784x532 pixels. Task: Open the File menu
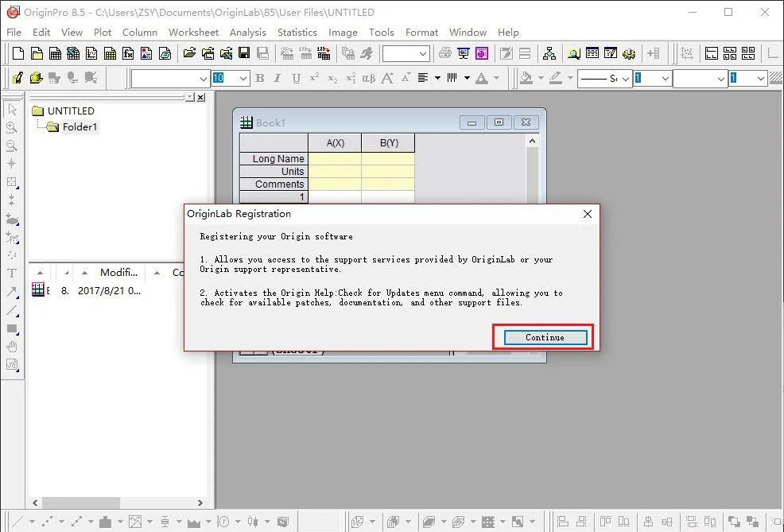(14, 32)
